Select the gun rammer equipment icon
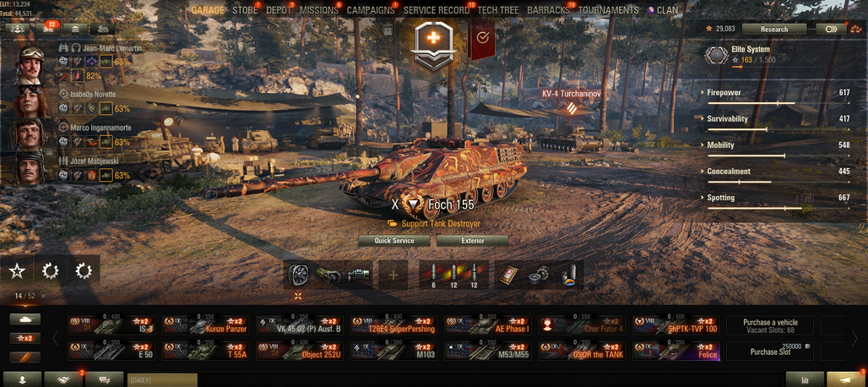 pyautogui.click(x=328, y=275)
